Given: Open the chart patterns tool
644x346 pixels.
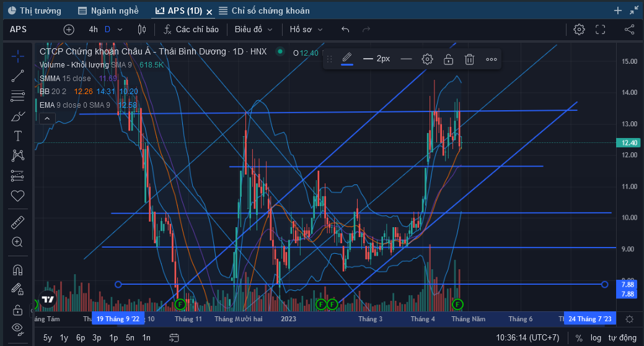Looking at the screenshot, I should point(17,156).
